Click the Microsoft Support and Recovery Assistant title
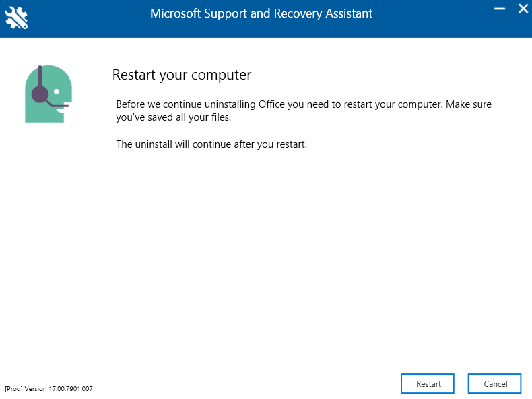Image resolution: width=532 pixels, height=399 pixels. [261, 13]
